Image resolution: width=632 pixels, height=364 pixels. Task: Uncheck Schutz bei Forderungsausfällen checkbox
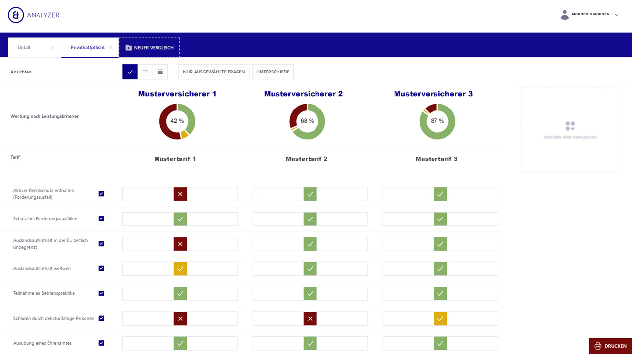101,218
